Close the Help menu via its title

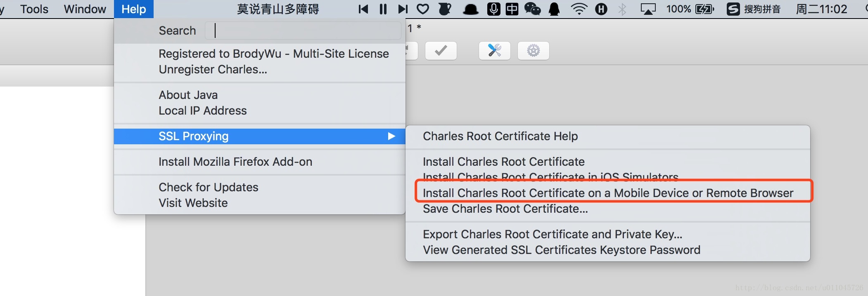pyautogui.click(x=134, y=9)
